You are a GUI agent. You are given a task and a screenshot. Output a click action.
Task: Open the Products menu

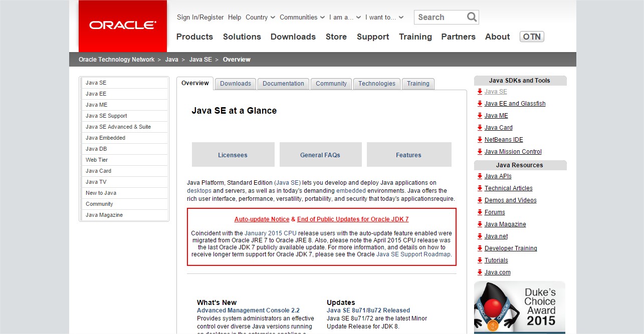pos(194,37)
